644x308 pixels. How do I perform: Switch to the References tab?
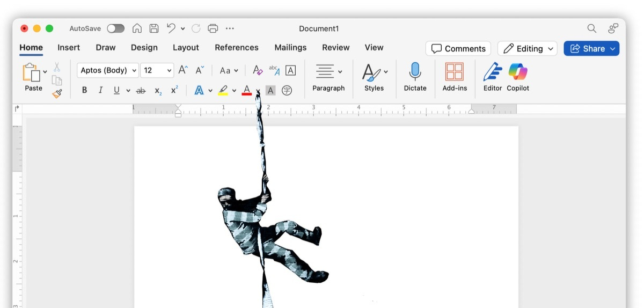tap(237, 47)
